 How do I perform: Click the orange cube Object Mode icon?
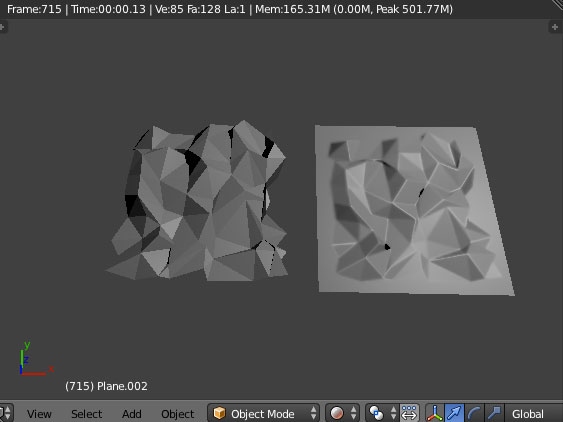(x=219, y=413)
